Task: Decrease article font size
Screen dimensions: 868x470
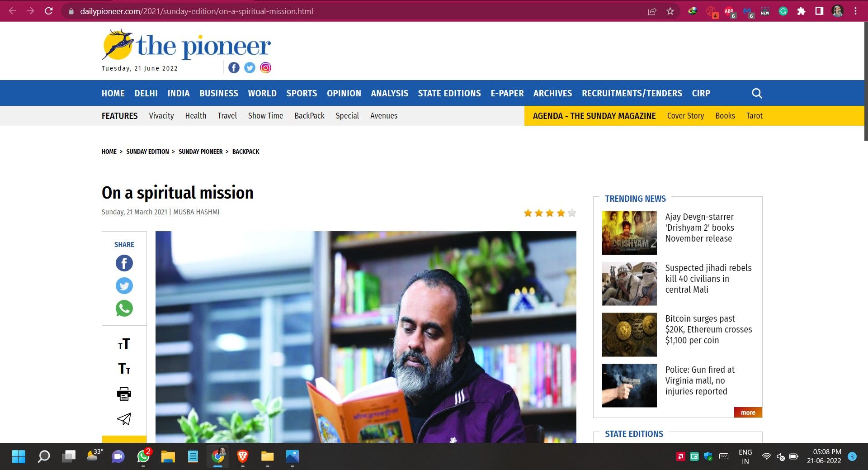Action: pos(124,369)
